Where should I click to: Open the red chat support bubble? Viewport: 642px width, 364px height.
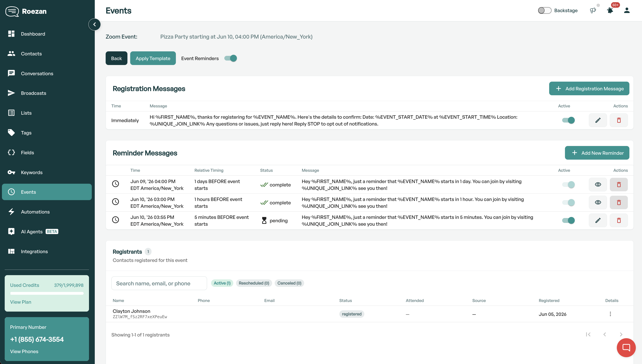point(626,348)
